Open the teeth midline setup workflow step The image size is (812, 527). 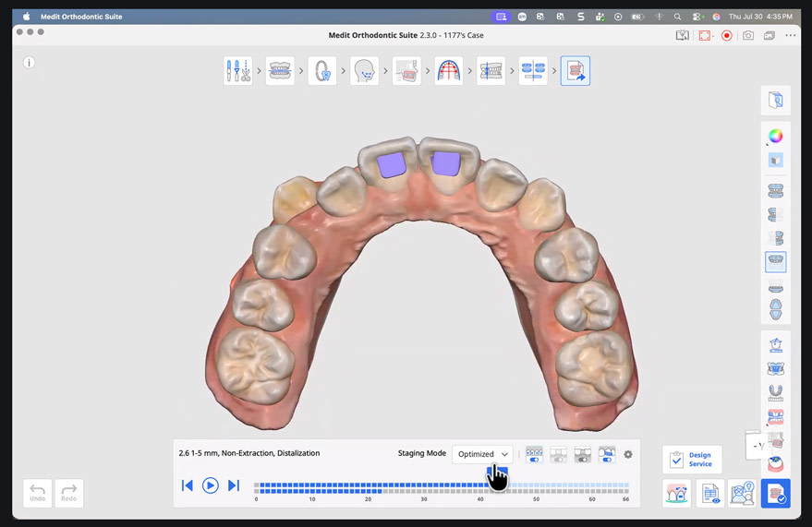tap(491, 71)
